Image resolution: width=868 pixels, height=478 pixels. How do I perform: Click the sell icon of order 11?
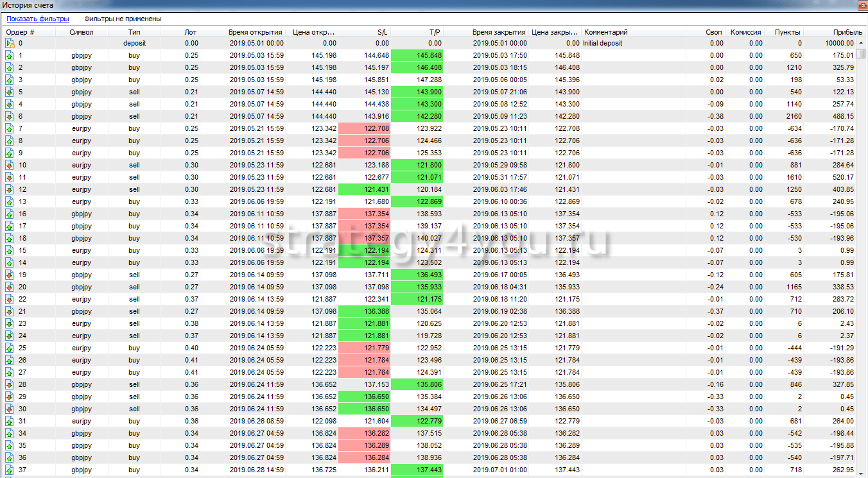[10, 178]
